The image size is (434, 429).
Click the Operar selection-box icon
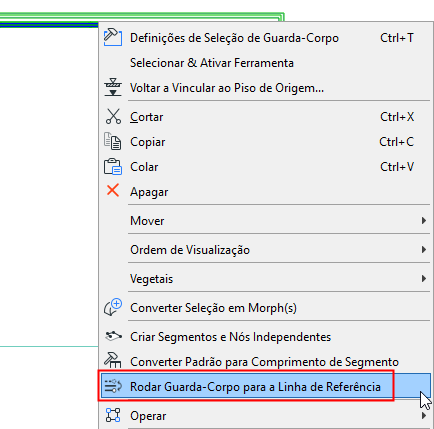[x=113, y=415]
